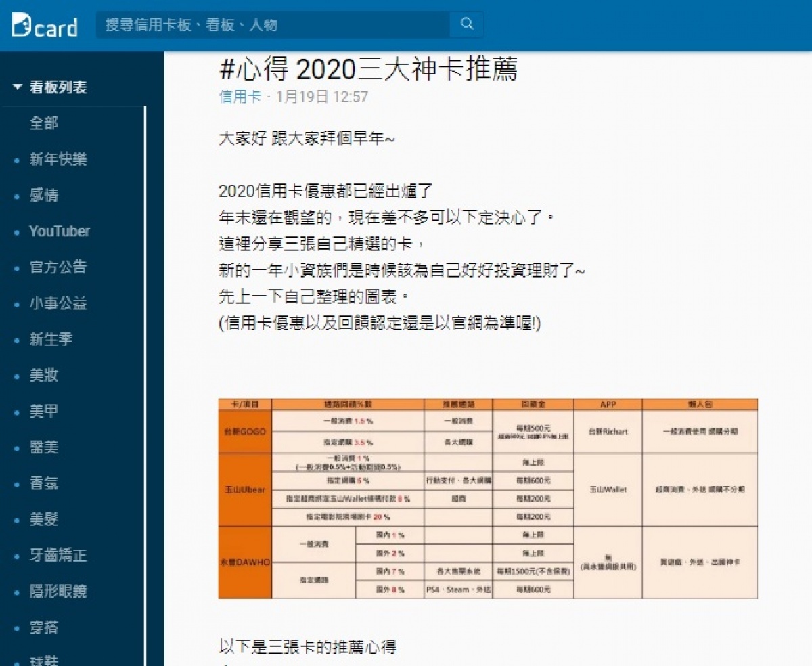This screenshot has width=812, height=666.
Task: Open the Dcard logo home link
Action: point(45,25)
